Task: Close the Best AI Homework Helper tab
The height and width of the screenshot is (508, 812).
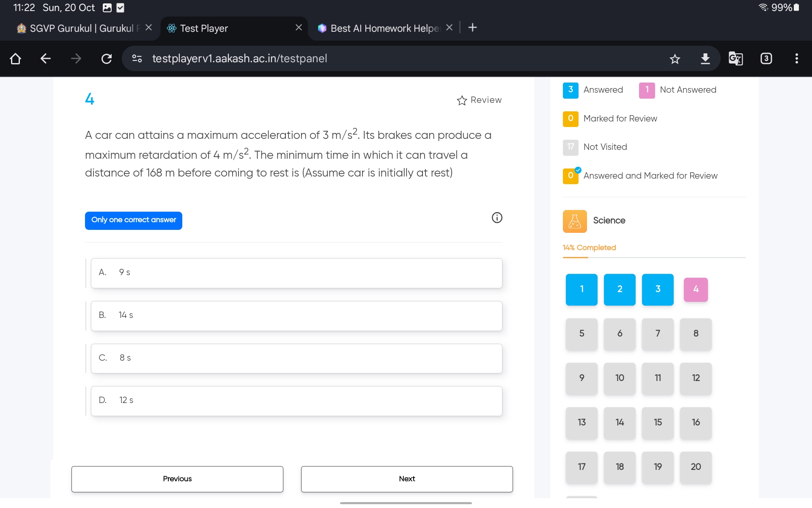Action: (449, 28)
